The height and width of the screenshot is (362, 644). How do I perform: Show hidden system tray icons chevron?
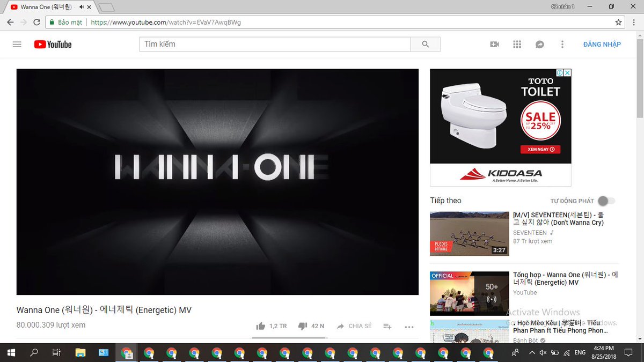[532, 352]
